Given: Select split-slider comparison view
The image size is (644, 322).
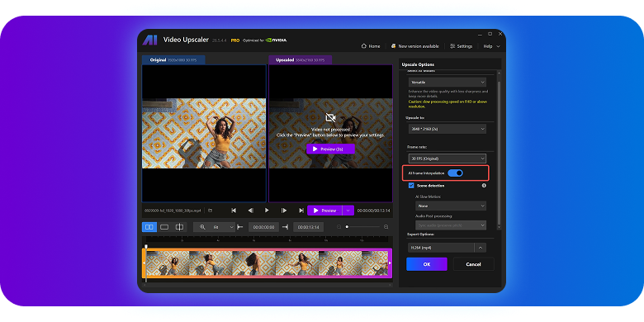Looking at the screenshot, I should coord(179,227).
